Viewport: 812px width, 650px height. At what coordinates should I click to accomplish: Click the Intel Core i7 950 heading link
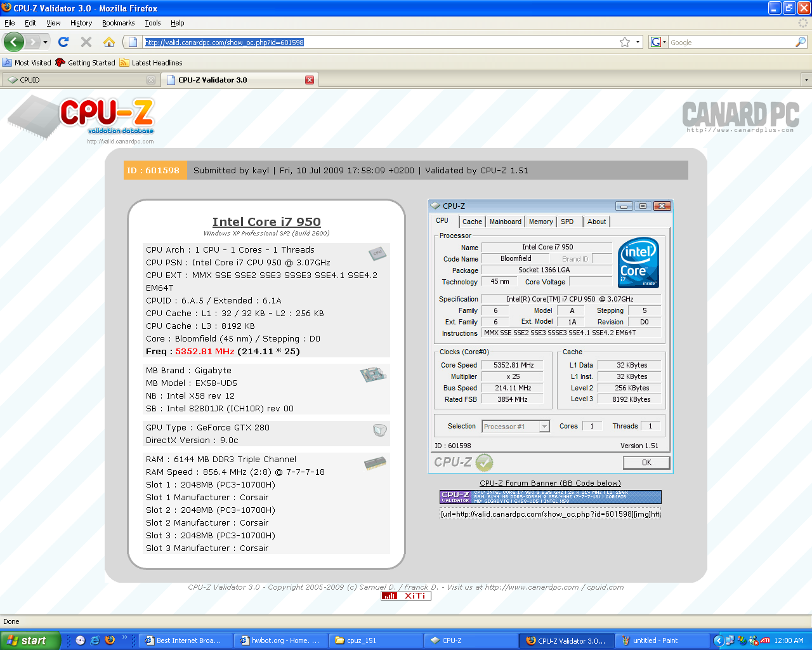[266, 222]
